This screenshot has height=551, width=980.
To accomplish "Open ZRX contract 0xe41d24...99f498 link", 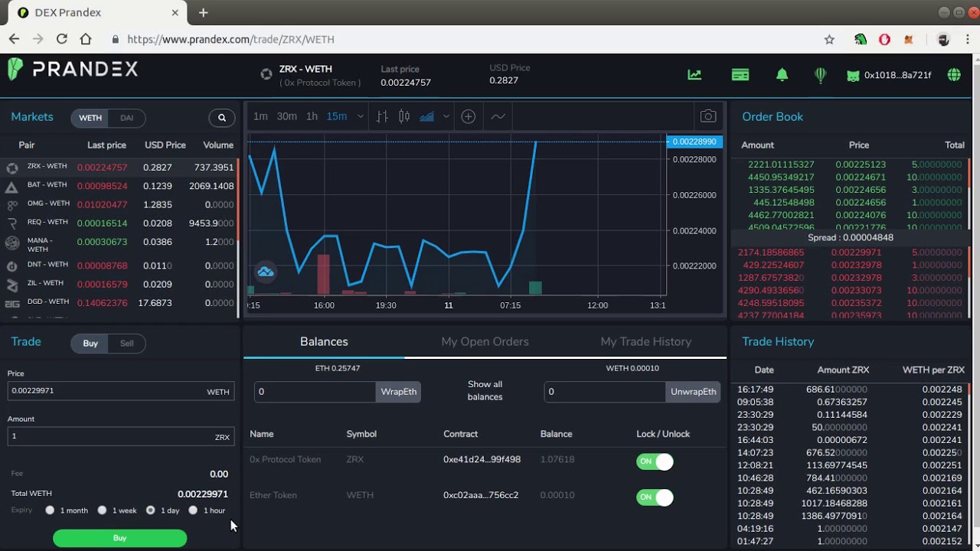I will [x=482, y=460].
